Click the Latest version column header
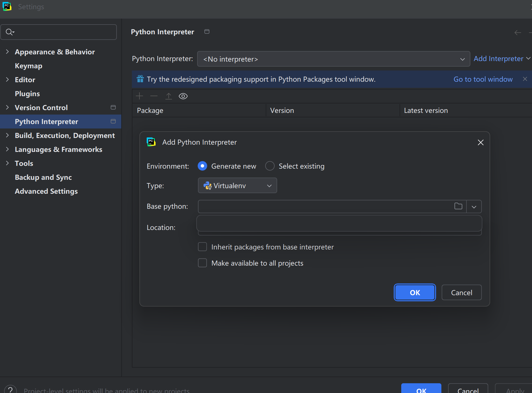 [x=466, y=110]
